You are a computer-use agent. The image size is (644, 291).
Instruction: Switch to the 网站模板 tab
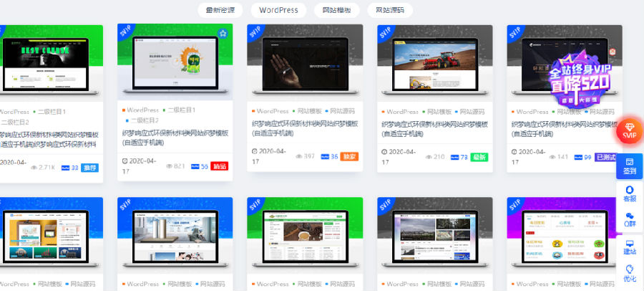coord(336,10)
